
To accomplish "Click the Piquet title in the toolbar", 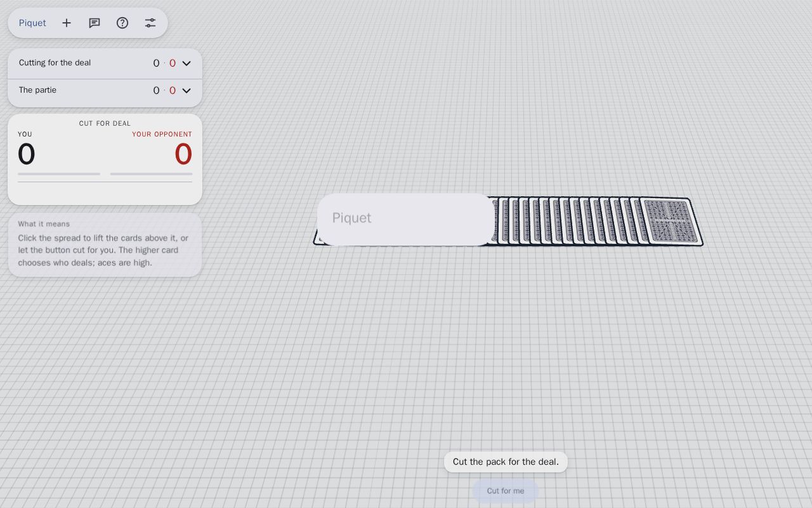I will (x=32, y=23).
